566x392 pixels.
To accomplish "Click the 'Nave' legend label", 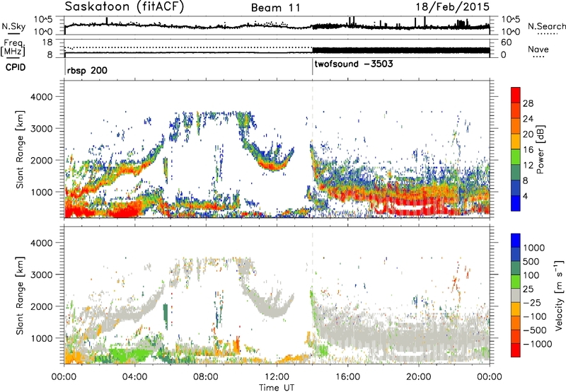I will pyautogui.click(x=538, y=49).
